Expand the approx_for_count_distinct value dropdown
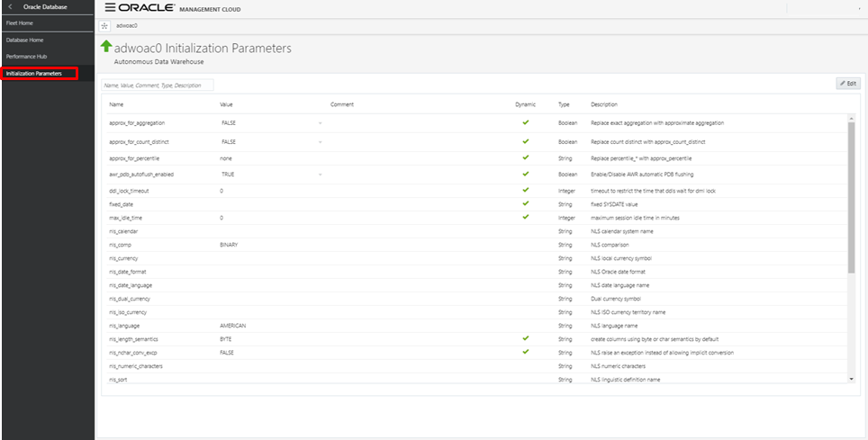Screen dimensions: 868x440 pos(320,142)
